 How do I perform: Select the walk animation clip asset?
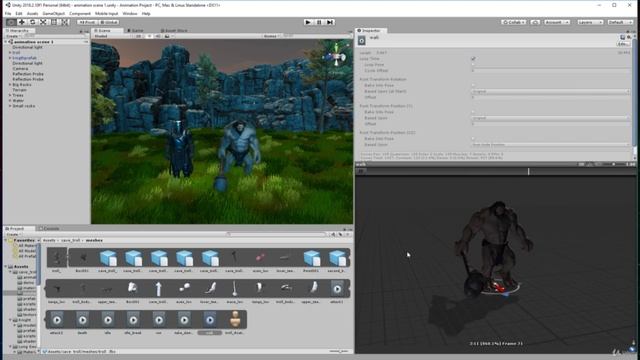pyautogui.click(x=210, y=320)
